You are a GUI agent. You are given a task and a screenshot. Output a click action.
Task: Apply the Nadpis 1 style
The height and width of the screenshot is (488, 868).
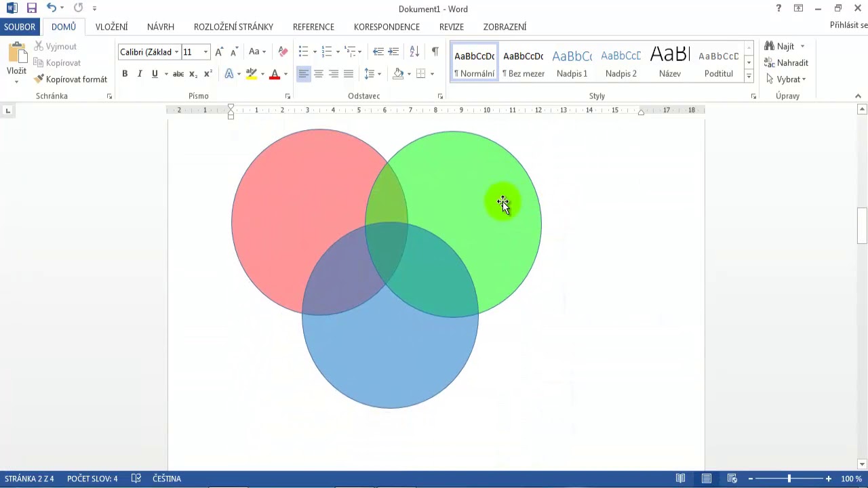572,62
